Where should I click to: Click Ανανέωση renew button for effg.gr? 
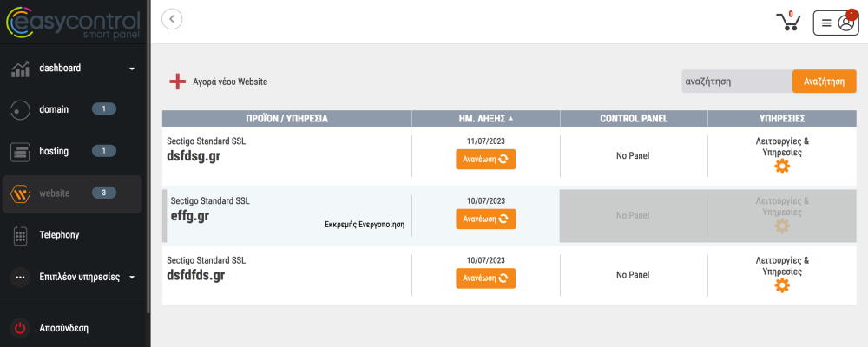pyautogui.click(x=485, y=219)
